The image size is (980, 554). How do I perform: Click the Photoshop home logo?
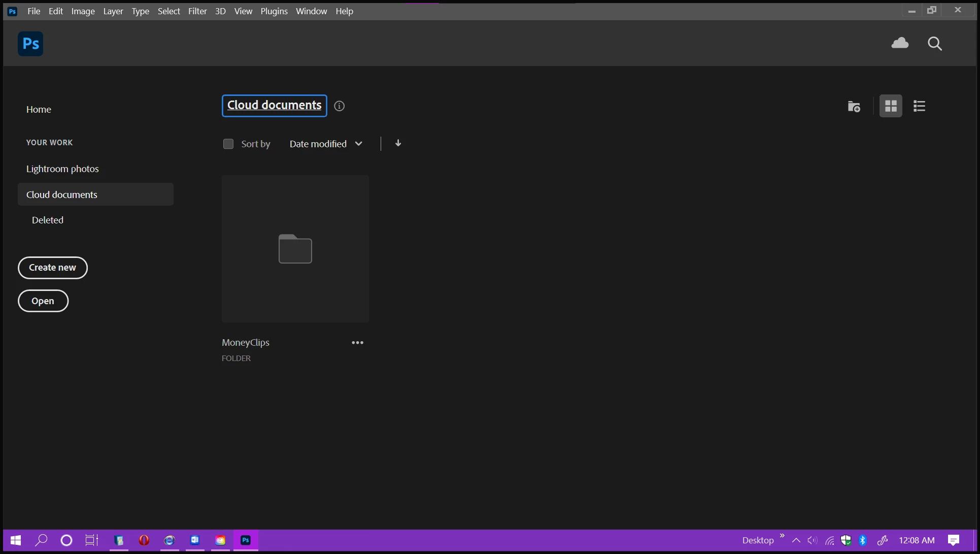(30, 44)
